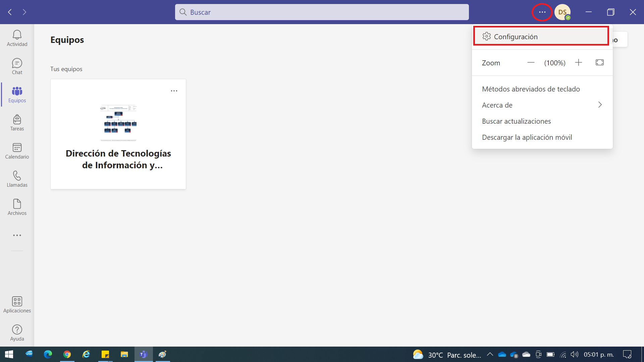Open the Aplicaciones store icon

coord(17,305)
